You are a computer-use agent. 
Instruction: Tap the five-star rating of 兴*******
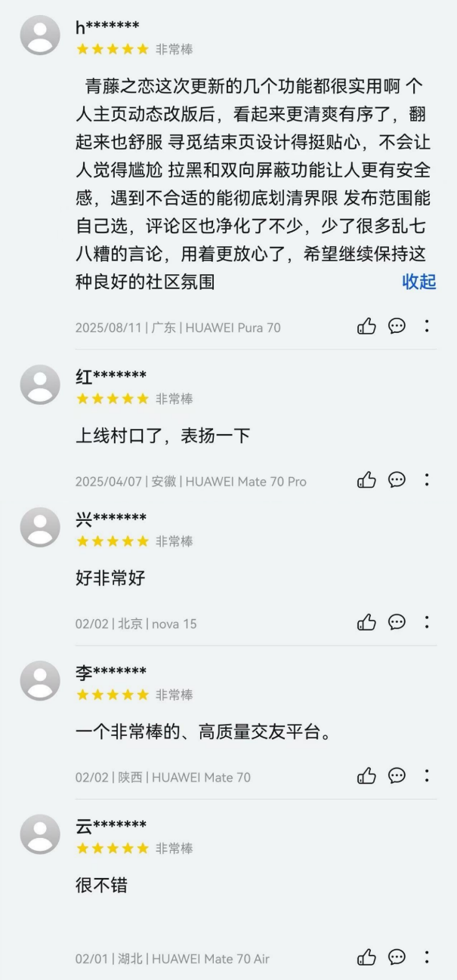pyautogui.click(x=113, y=541)
